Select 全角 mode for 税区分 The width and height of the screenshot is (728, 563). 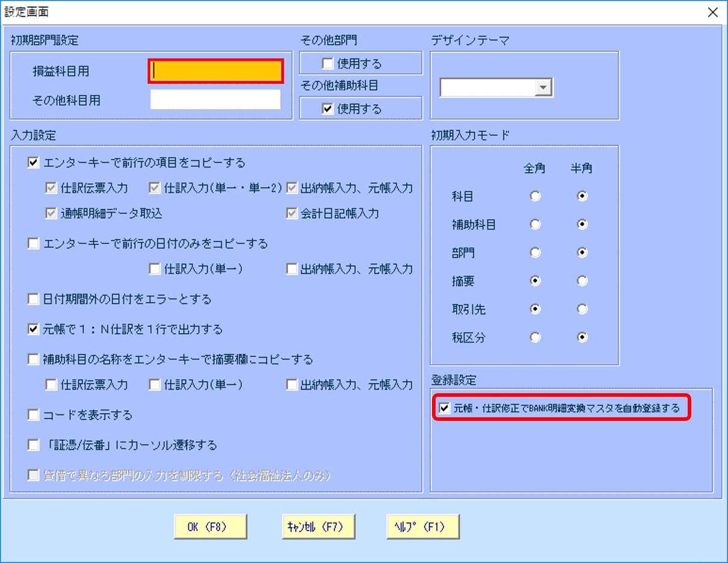click(535, 338)
